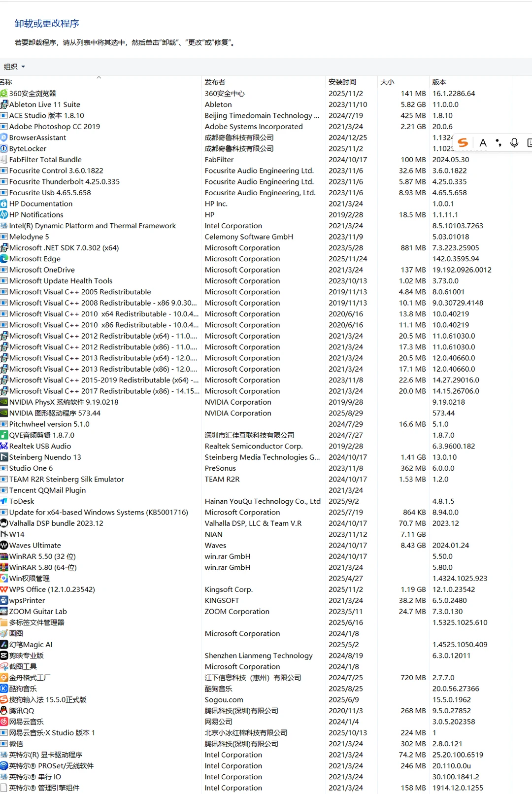Image resolution: width=532 pixels, height=794 pixels.
Task: Select Microsoft Visual C++ 2005 Redistributable
Action: [256, 292]
